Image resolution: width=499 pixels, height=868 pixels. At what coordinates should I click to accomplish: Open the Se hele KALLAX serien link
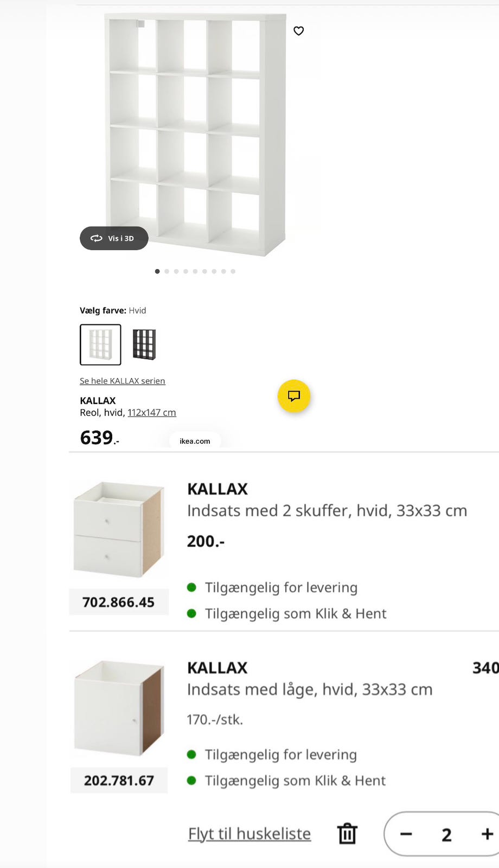click(x=123, y=381)
